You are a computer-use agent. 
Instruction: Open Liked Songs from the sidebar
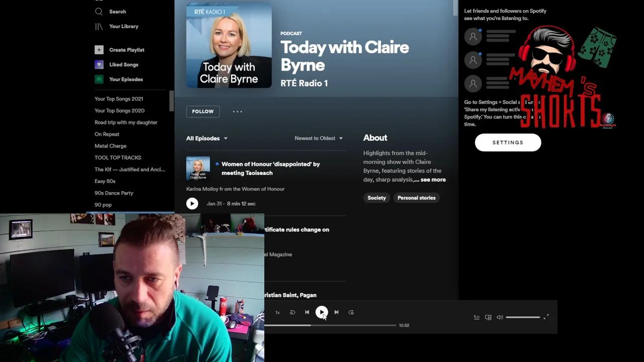pos(123,64)
